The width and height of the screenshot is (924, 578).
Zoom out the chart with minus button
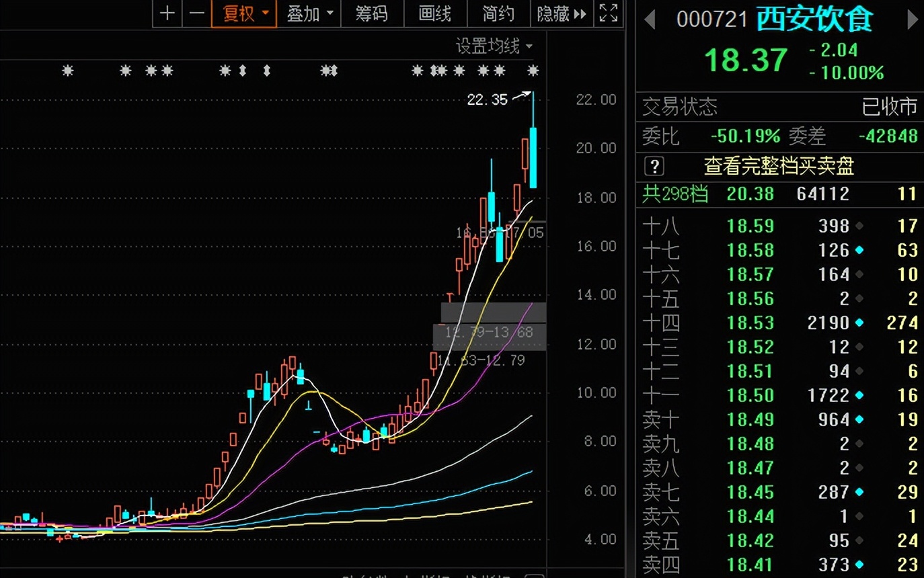click(x=196, y=13)
